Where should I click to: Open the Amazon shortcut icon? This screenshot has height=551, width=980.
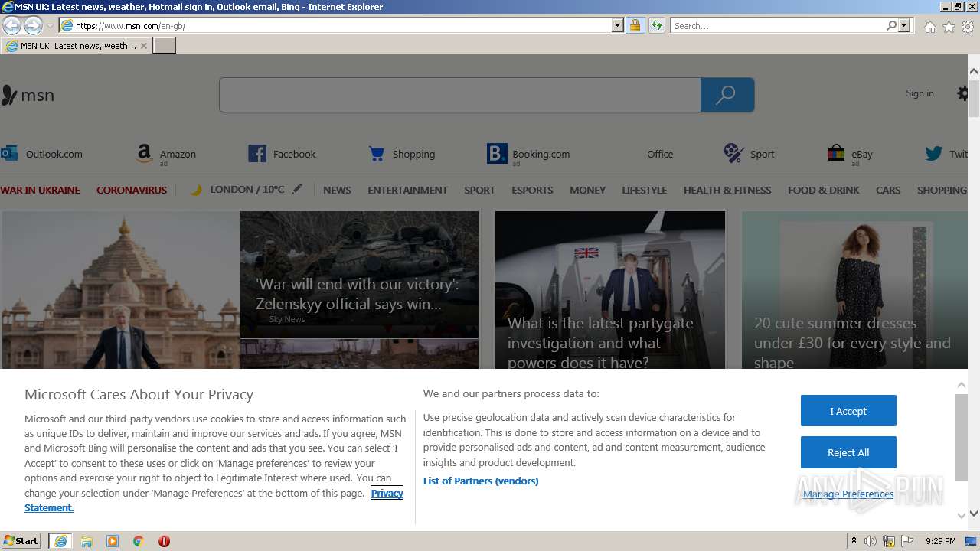(144, 154)
